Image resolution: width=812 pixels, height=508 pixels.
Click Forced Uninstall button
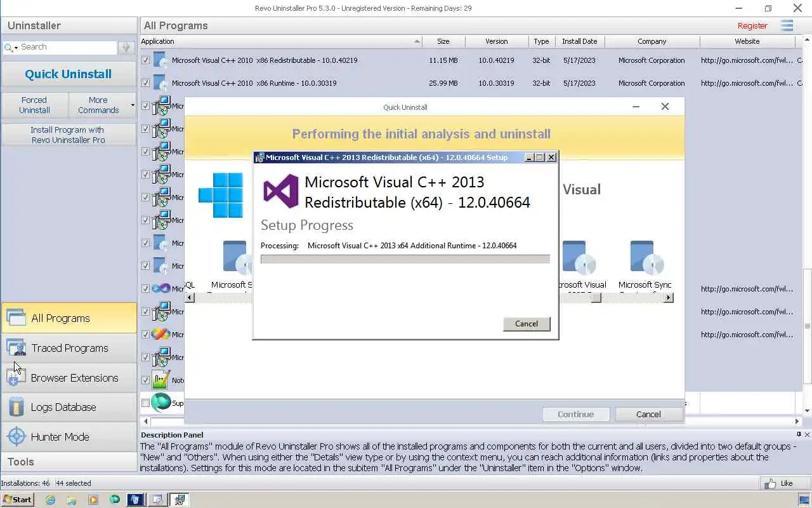(34, 105)
